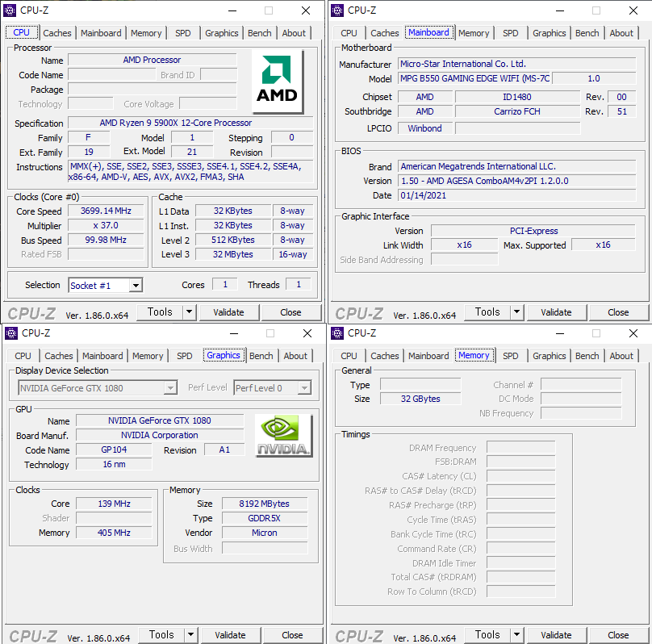Click the Core Speed value field
The width and height of the screenshot is (652, 644).
[x=106, y=211]
